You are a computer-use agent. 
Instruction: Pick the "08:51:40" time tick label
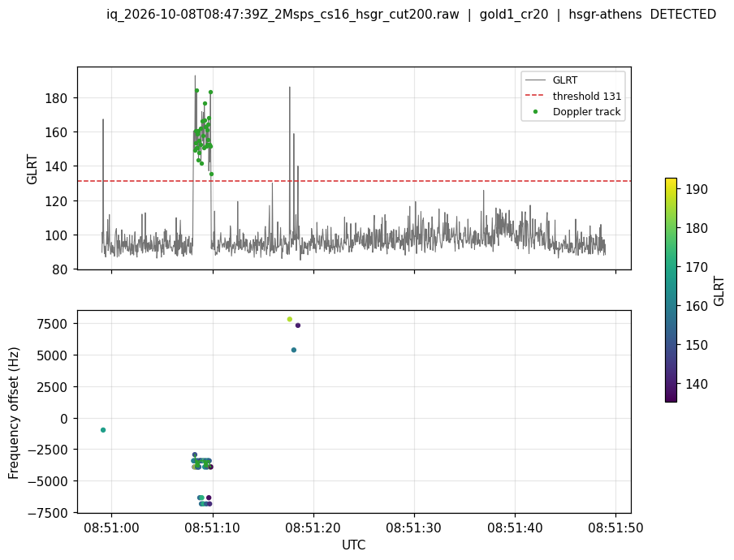[515, 528]
